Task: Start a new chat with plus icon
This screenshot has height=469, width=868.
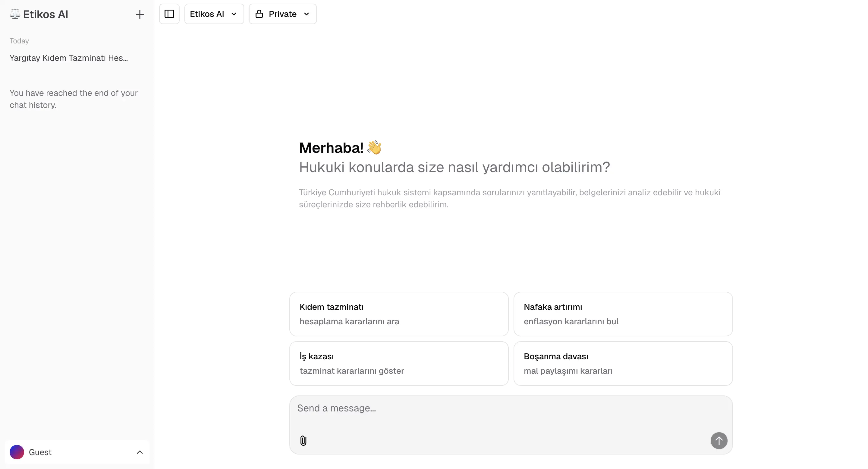Action: [140, 14]
